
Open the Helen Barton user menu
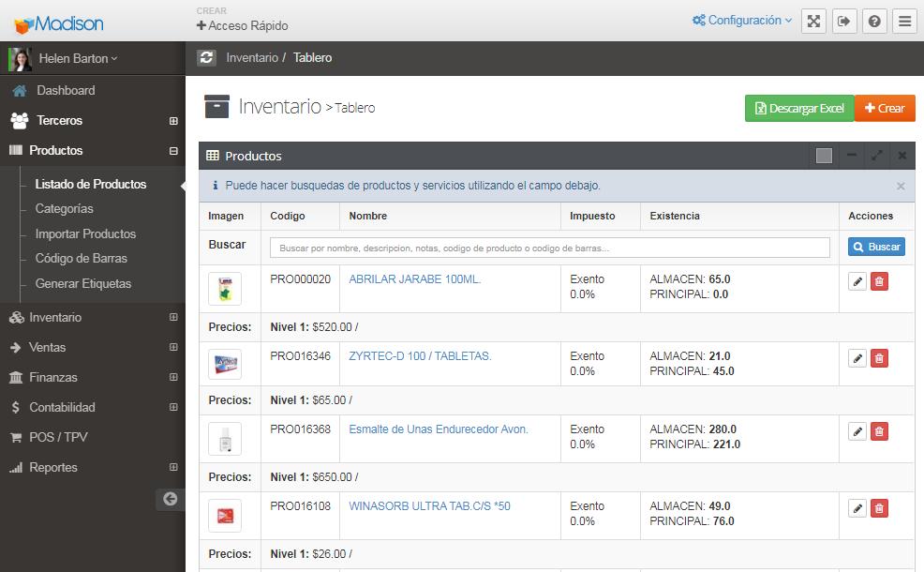[77, 58]
